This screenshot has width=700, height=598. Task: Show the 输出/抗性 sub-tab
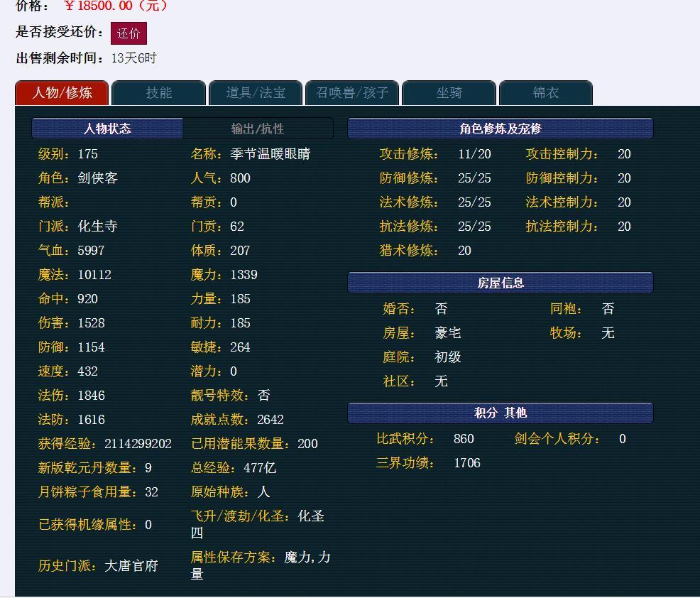(x=258, y=129)
